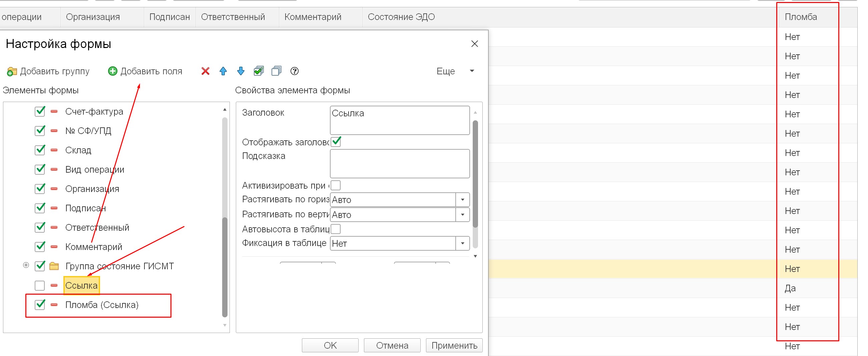Click the green plus Добавить поля icon
Viewport: 868px width, 356px height.
(x=112, y=71)
